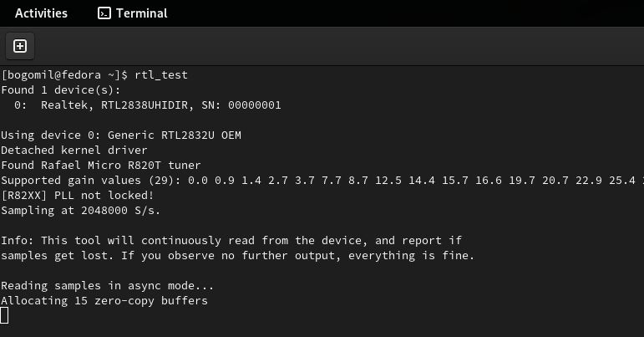Image resolution: width=644 pixels, height=337 pixels.
Task: Click the "Found 1 device(s):" line
Action: click(61, 90)
